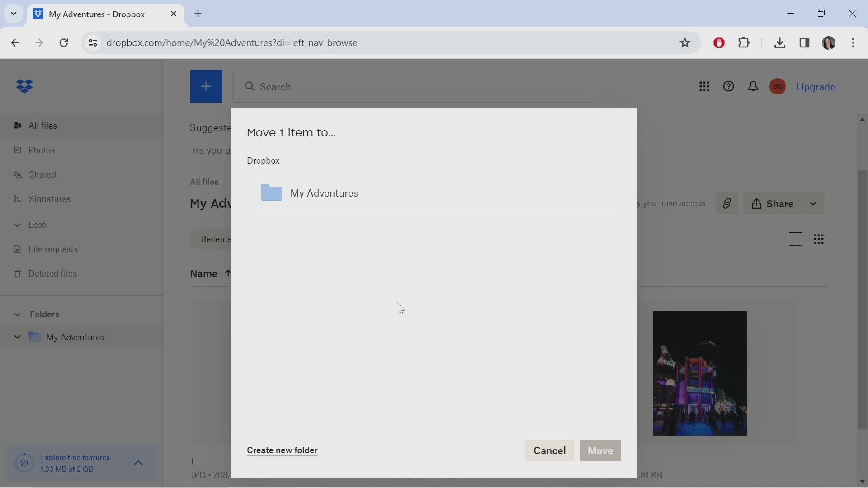Click the square list view icon
This screenshot has height=488, width=868.
click(795, 239)
